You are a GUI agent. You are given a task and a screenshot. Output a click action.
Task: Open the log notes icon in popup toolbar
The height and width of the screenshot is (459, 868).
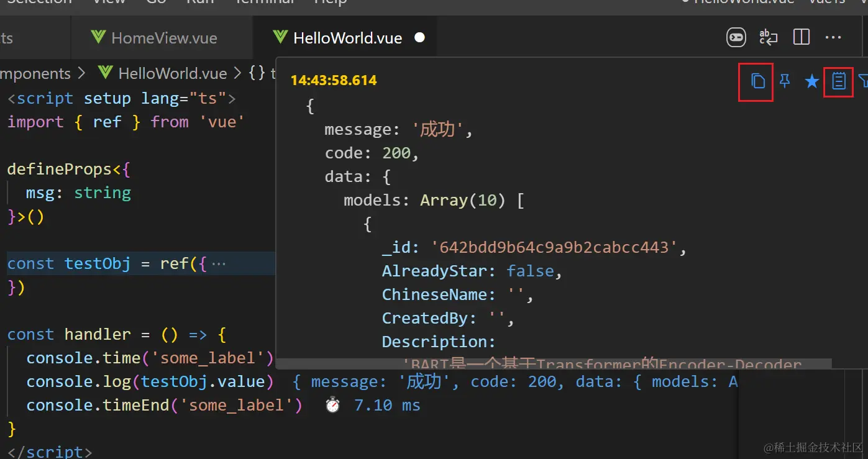pos(839,81)
